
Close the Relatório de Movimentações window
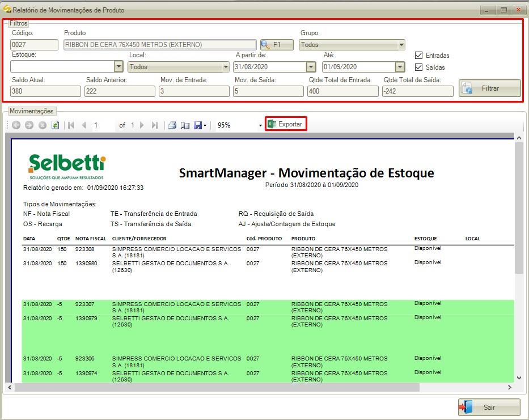tap(518, 10)
